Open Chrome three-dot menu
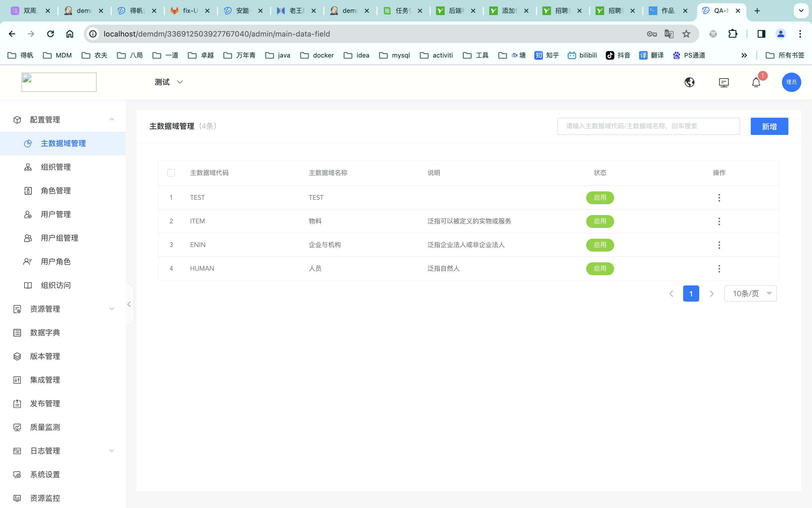Screen dimensions: 812x508 pos(800,34)
